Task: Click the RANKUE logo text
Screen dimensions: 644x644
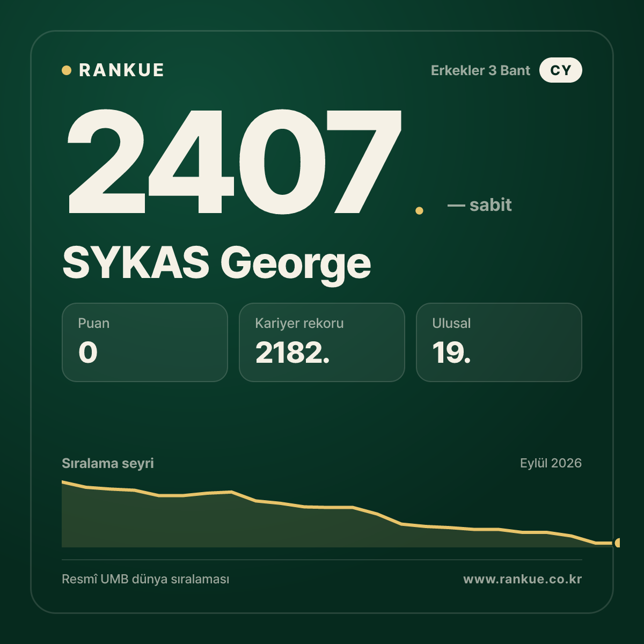Action: click(121, 70)
